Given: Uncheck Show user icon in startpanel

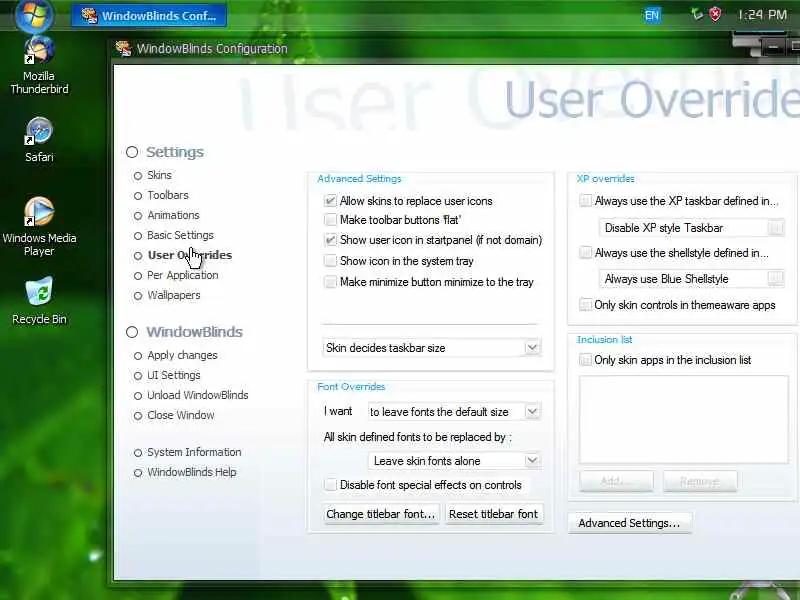Looking at the screenshot, I should [x=331, y=240].
